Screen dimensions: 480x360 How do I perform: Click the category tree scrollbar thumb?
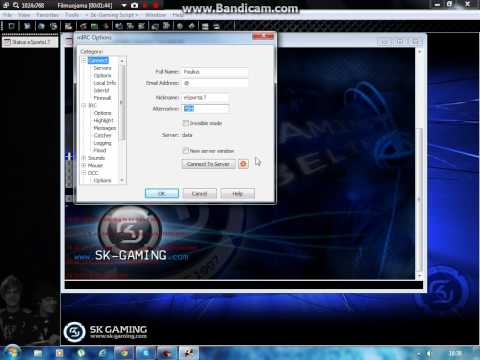[122, 103]
